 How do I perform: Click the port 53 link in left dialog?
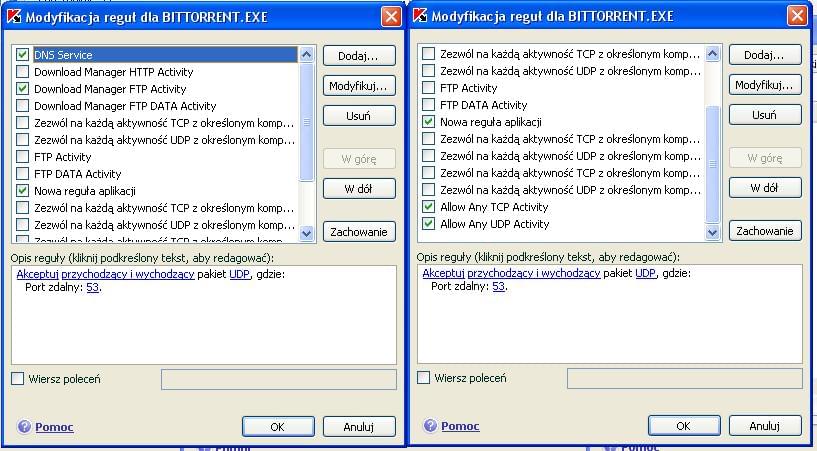pyautogui.click(x=93, y=287)
